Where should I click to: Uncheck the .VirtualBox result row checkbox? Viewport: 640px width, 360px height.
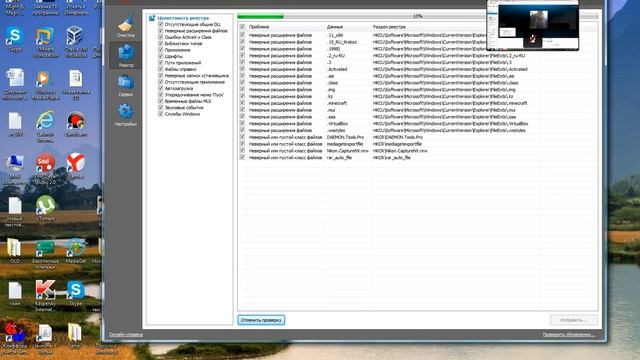[242, 123]
